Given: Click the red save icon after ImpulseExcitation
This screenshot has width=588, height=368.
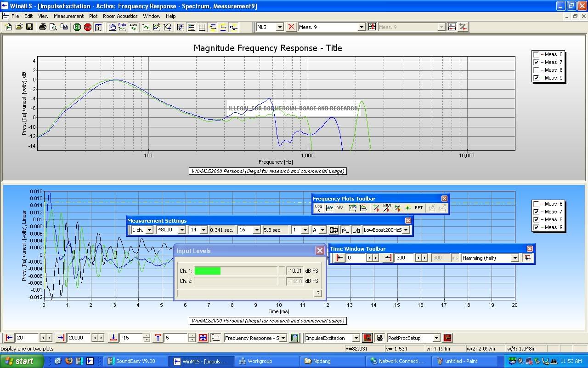Looking at the screenshot, I should (367, 338).
